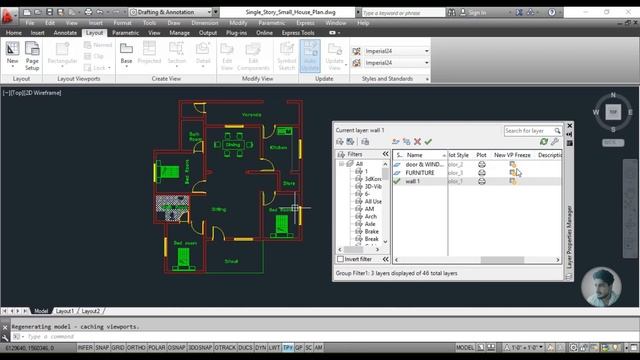Toggle SNAP mode in the status bar
This screenshot has height=360, width=640.
[102, 348]
